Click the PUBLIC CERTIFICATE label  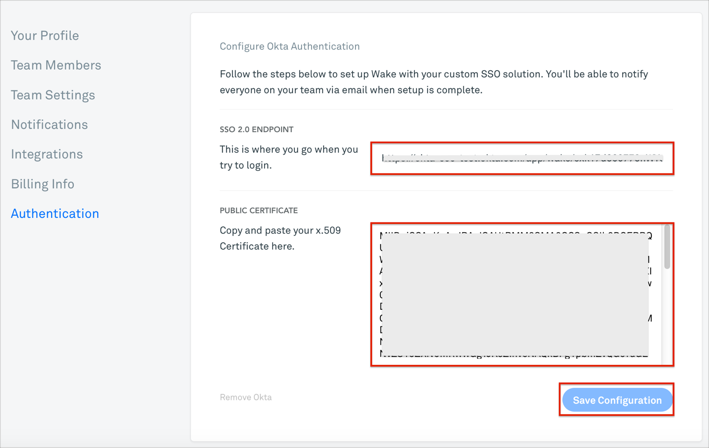259,211
